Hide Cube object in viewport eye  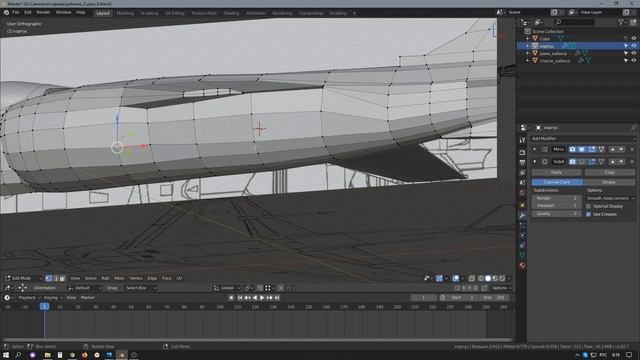pyautogui.click(x=633, y=38)
